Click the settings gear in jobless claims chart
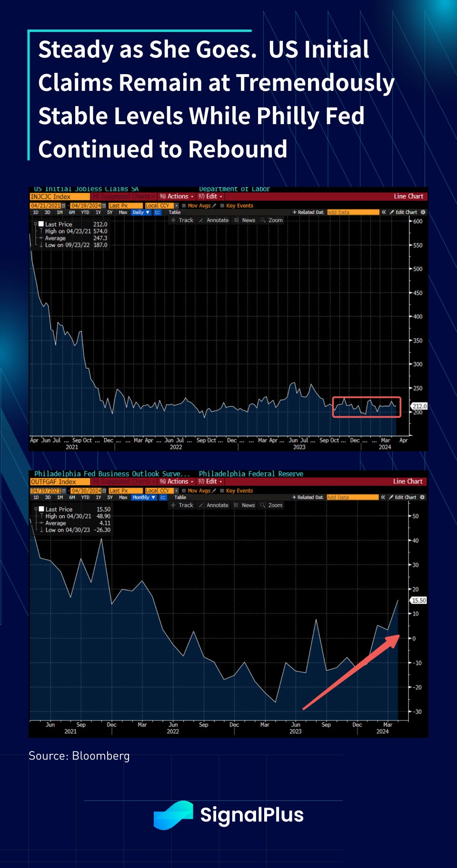Screen dimensions: 457x868 point(423,212)
